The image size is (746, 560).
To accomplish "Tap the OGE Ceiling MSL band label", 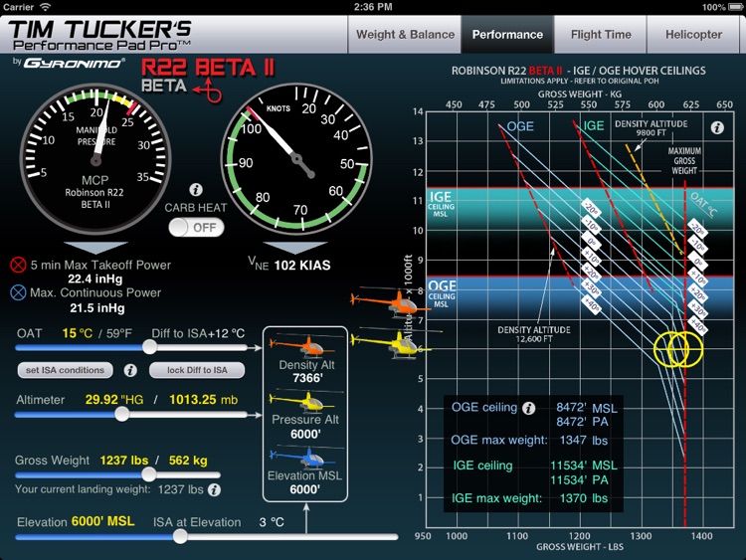I will (442, 293).
